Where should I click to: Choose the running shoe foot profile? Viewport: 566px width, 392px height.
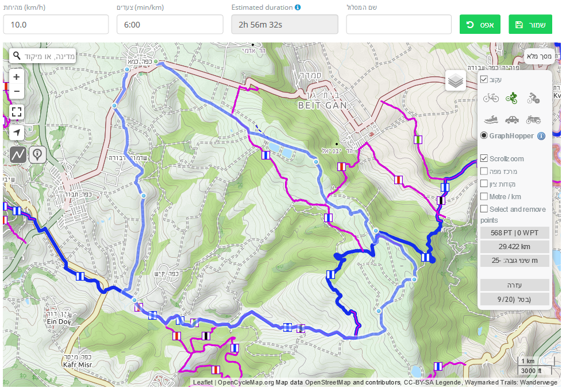(491, 119)
